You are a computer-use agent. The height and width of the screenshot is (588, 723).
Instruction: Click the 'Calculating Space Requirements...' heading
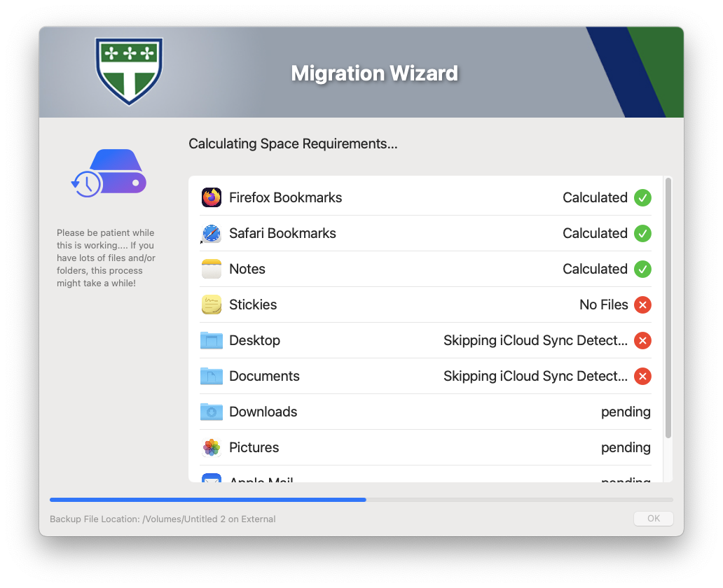[293, 143]
